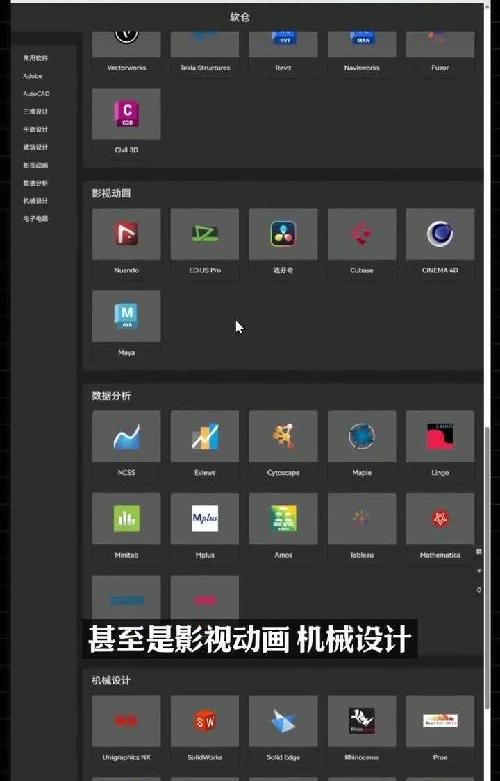Select the SolidWorks icon

tap(205, 721)
